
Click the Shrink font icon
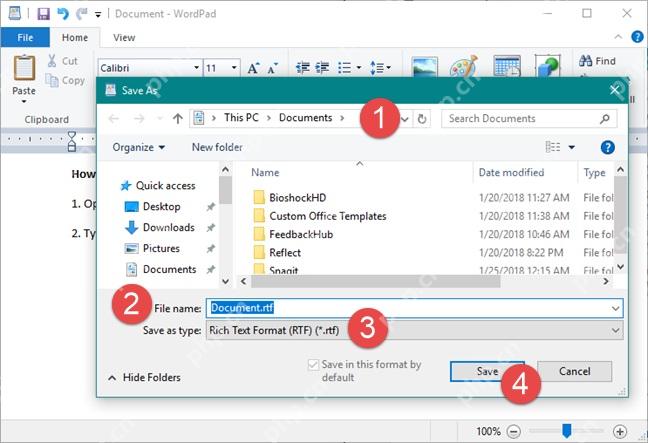coord(272,68)
